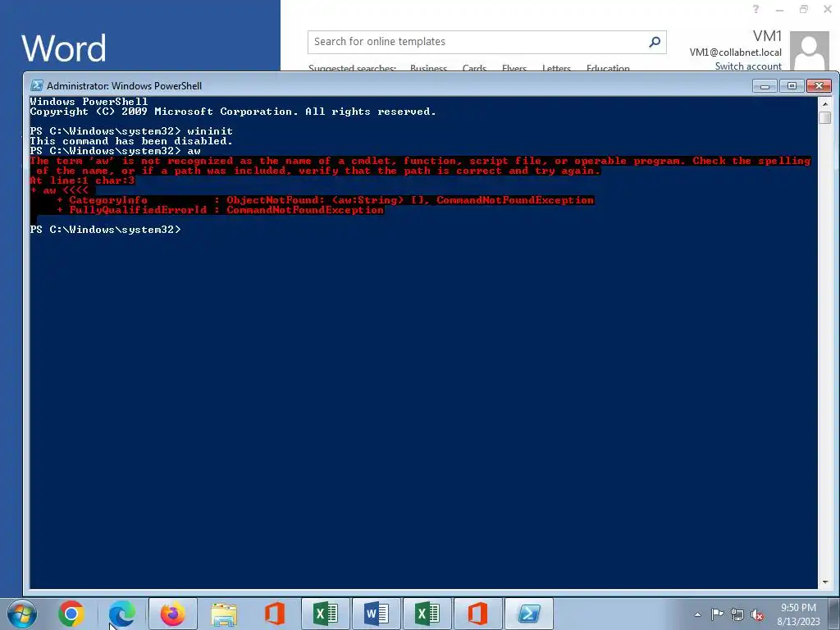Select Education suggested search in Word

tap(608, 68)
